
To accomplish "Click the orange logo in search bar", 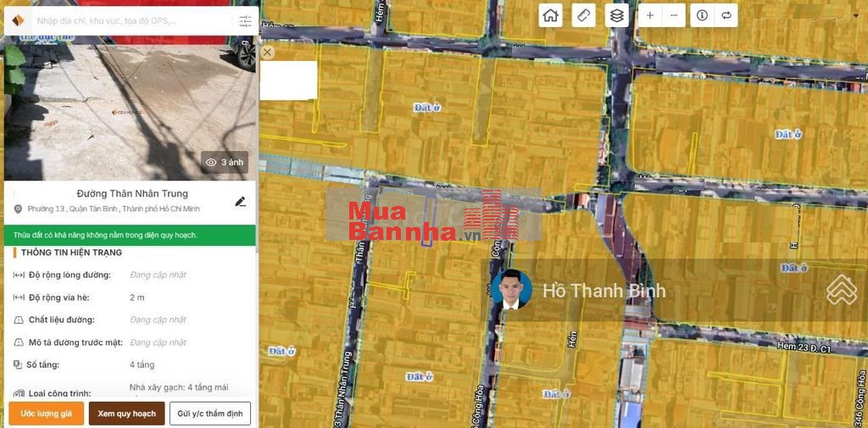I will click(x=17, y=21).
